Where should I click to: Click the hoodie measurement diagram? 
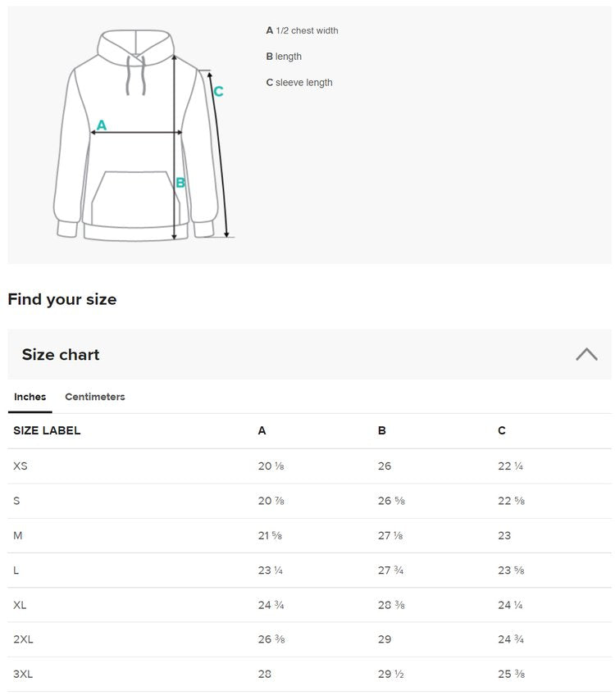[x=139, y=135]
